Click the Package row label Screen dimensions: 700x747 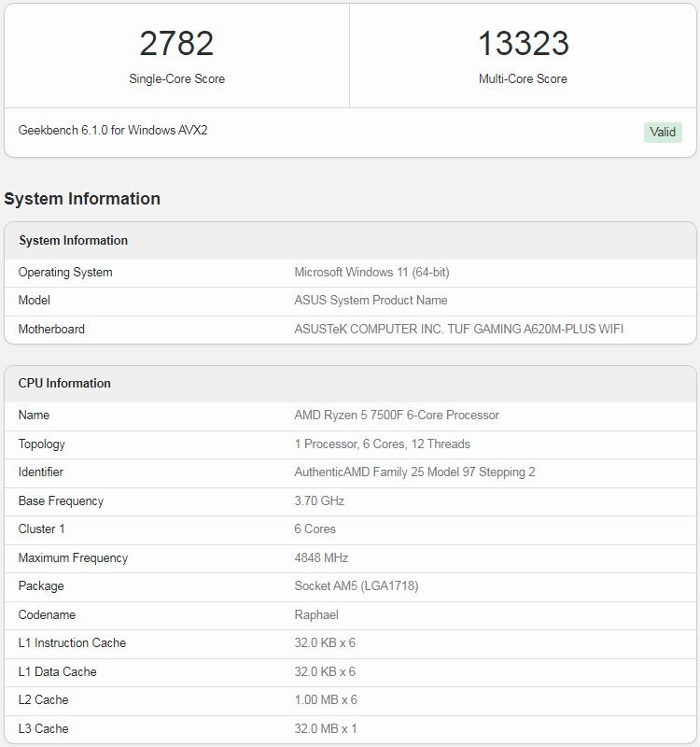point(41,586)
